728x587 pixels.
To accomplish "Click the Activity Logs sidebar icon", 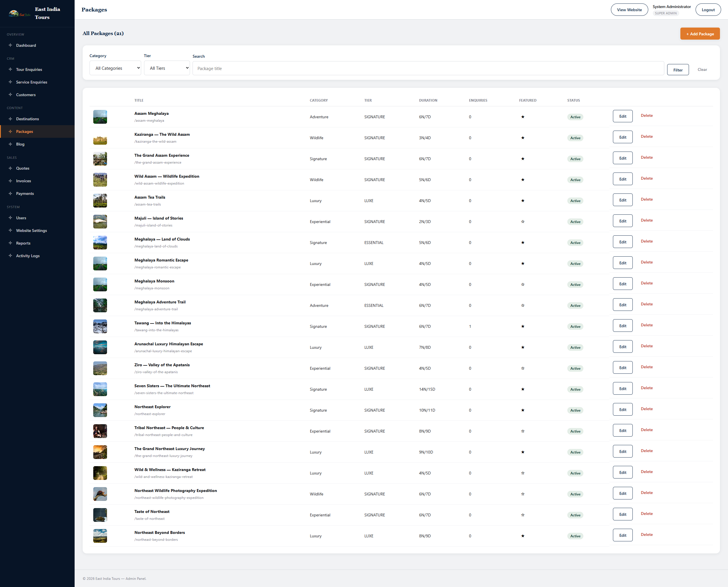I will tap(11, 256).
